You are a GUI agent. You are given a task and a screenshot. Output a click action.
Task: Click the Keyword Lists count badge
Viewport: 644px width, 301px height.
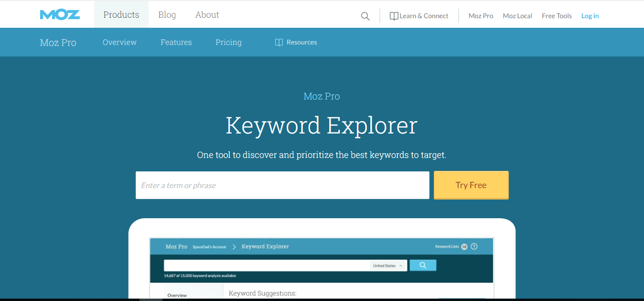(x=464, y=246)
